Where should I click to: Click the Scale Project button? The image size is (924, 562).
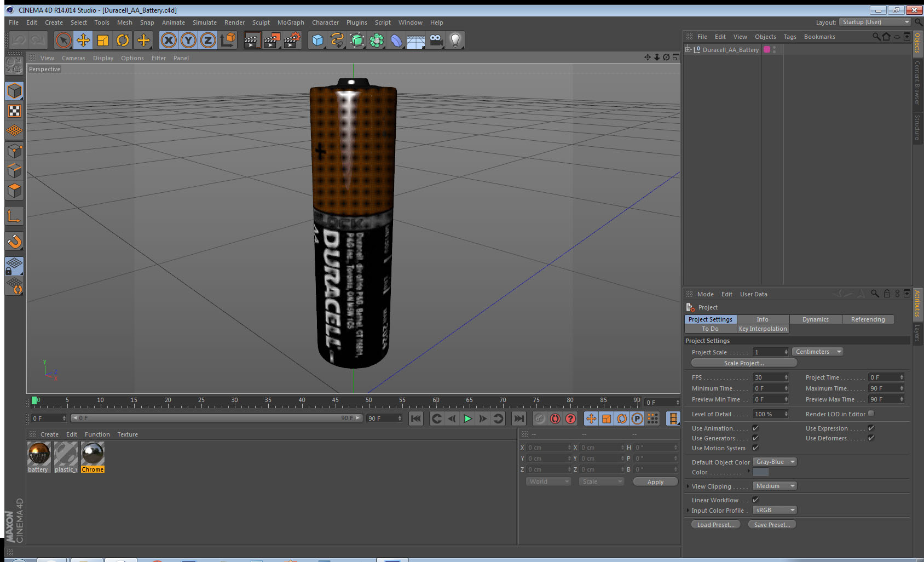coord(744,363)
